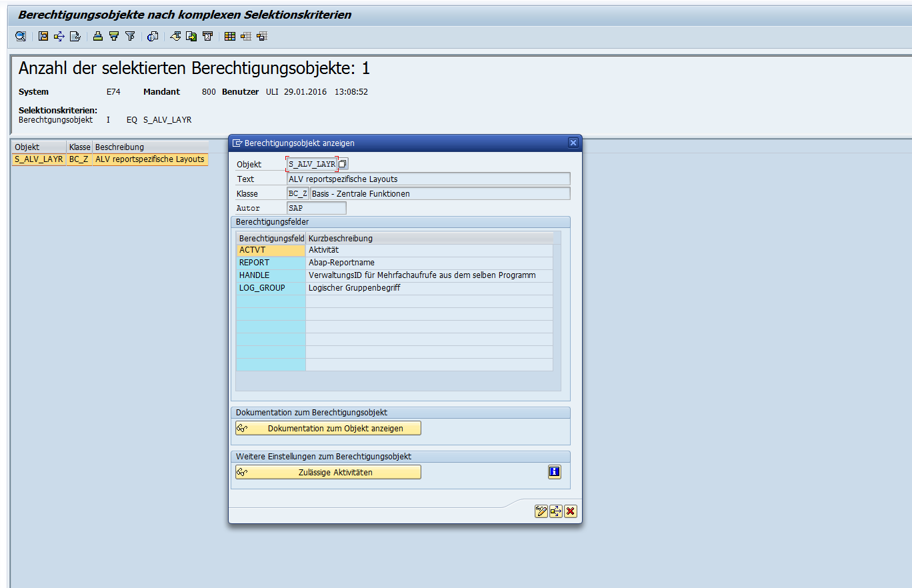Open value help beside Objekt field
912x588 pixels.
click(343, 164)
